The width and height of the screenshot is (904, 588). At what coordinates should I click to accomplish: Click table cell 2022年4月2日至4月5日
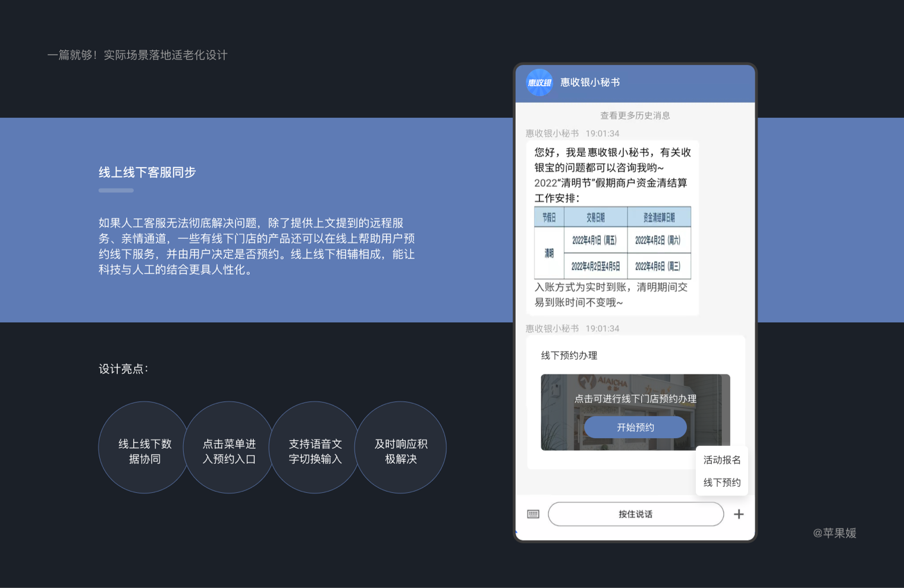(x=595, y=266)
